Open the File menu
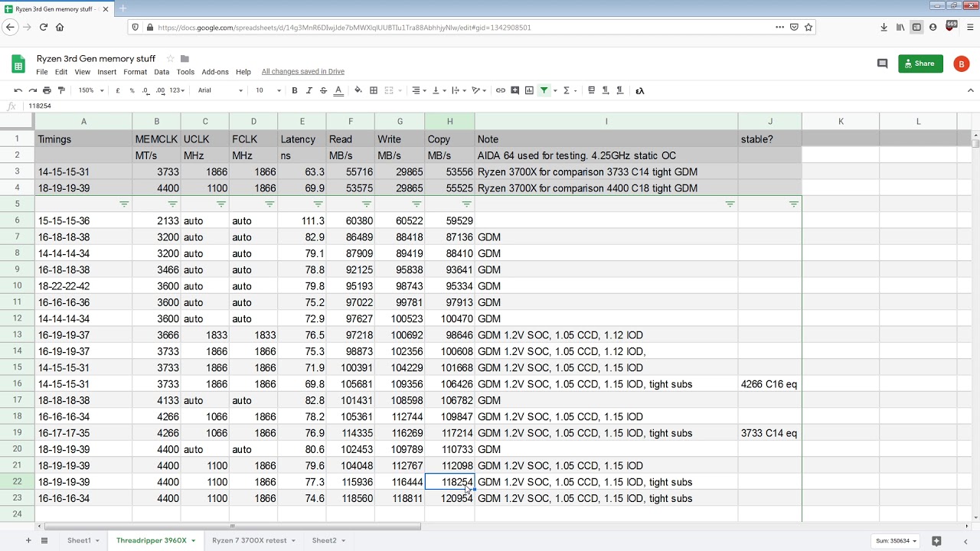The height and width of the screenshot is (551, 980). point(42,72)
